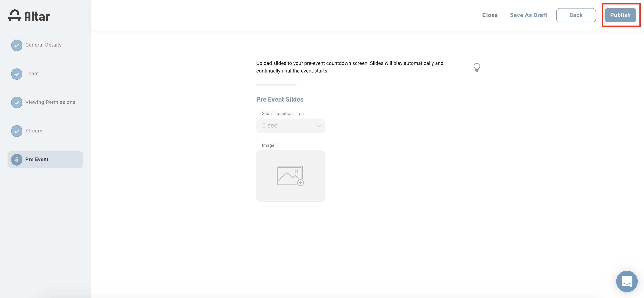Click the step 5 number badge
This screenshot has width=644, height=298.
pyautogui.click(x=17, y=160)
